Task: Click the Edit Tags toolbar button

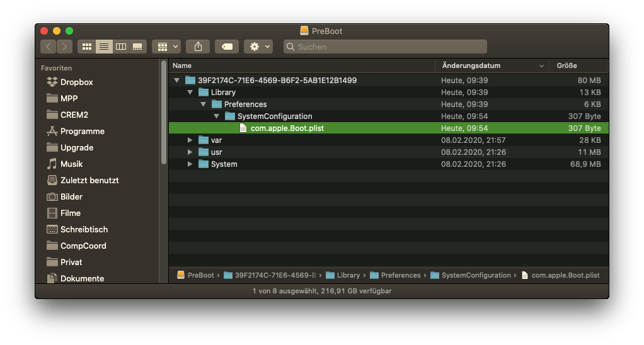Action: click(x=227, y=47)
